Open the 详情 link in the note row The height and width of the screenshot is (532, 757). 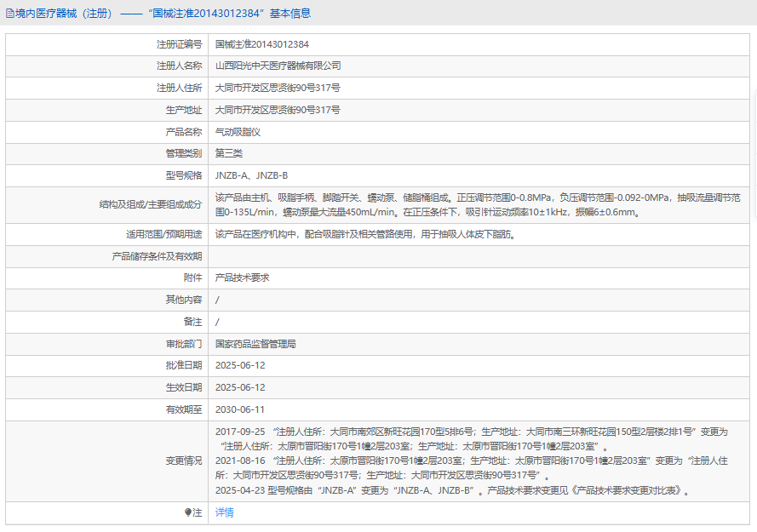[224, 512]
